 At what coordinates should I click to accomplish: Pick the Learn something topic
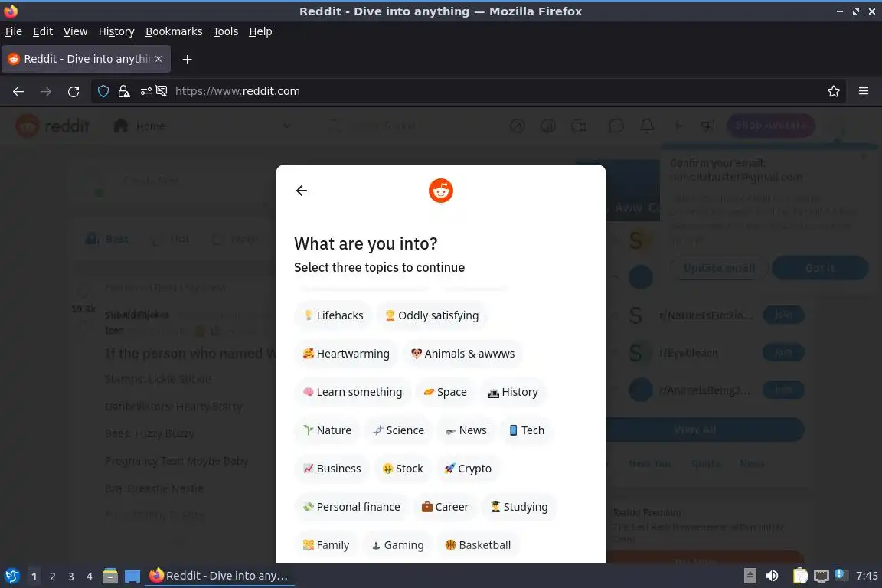point(353,392)
